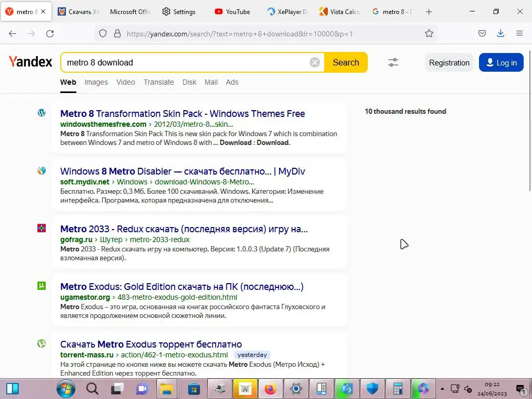
Task: Switch to the YouTube tab
Action: pos(233,12)
